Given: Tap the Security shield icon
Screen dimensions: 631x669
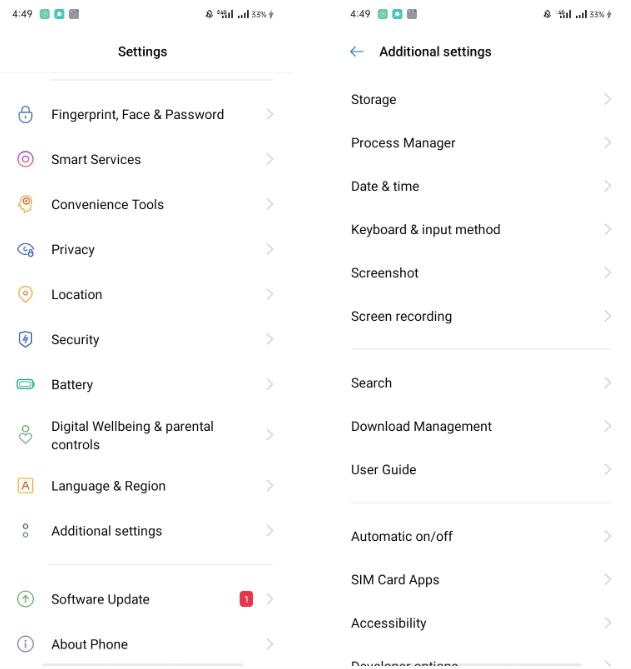Looking at the screenshot, I should [x=26, y=340].
